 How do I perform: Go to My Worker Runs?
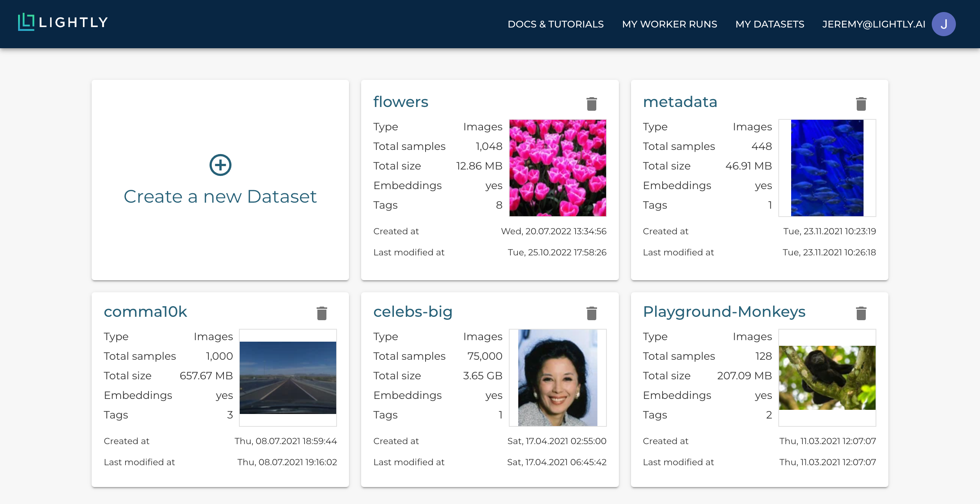coord(669,24)
